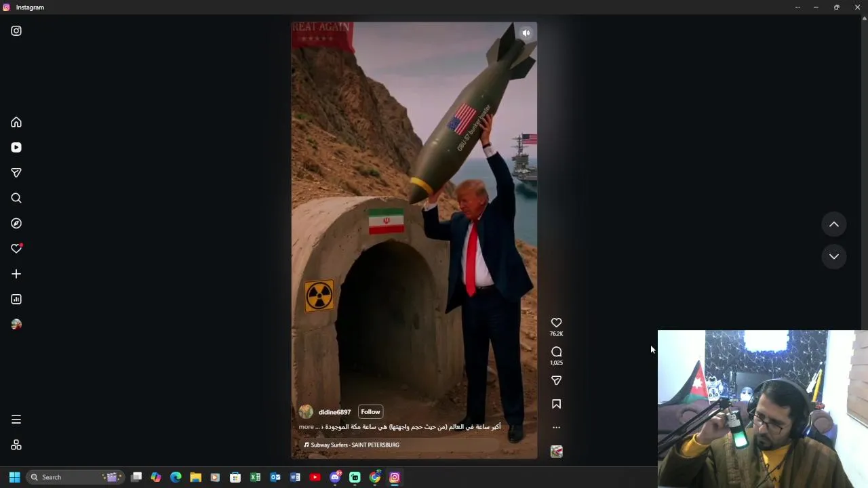Open reel options three-dots menu

(x=556, y=428)
